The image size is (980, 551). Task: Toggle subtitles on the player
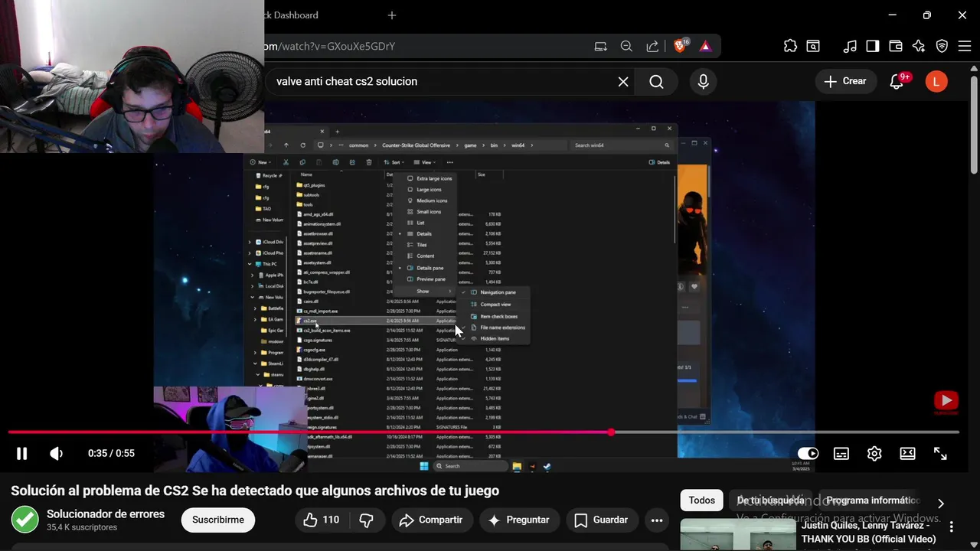pos(841,453)
